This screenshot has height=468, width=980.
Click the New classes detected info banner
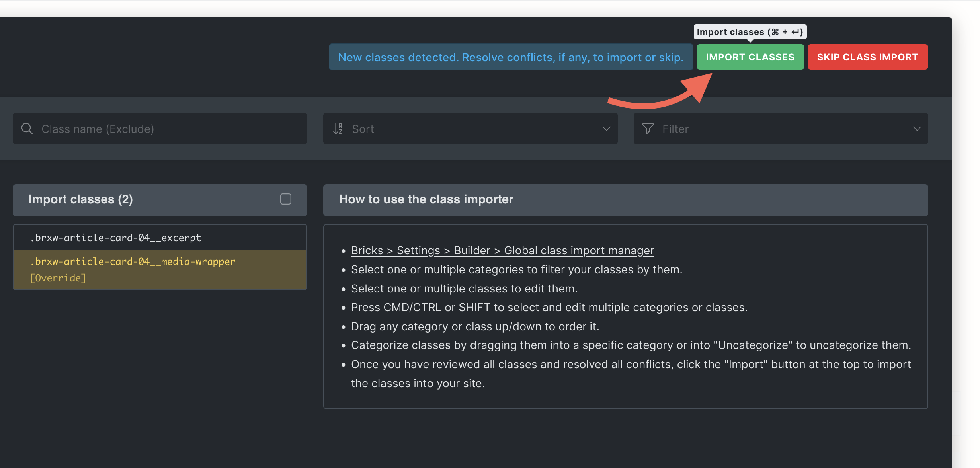click(511, 57)
